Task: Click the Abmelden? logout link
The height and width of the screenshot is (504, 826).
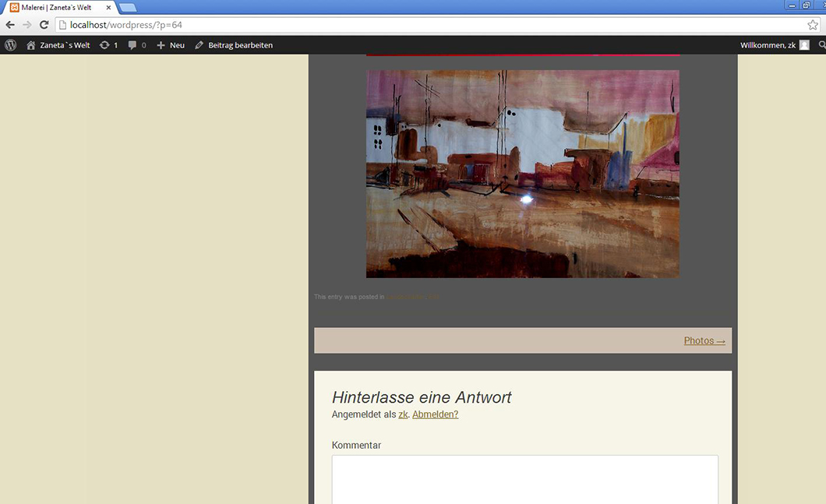Action: (435, 414)
